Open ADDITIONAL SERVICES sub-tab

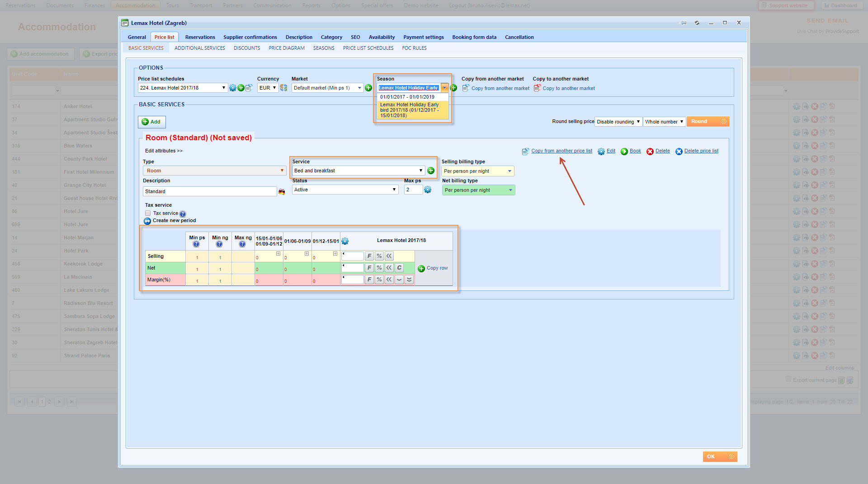(200, 48)
